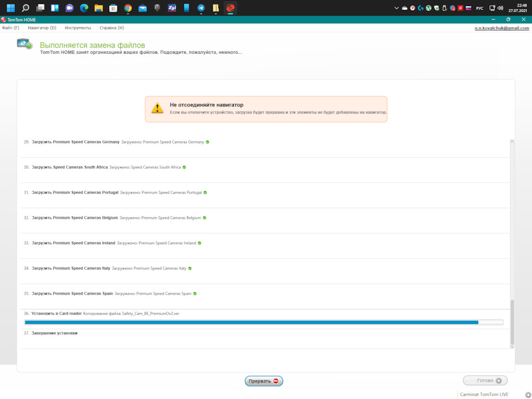Image resolution: width=532 pixels, height=399 pixels.
Task: Click the red speedometer tray icon
Action: (x=412, y=8)
